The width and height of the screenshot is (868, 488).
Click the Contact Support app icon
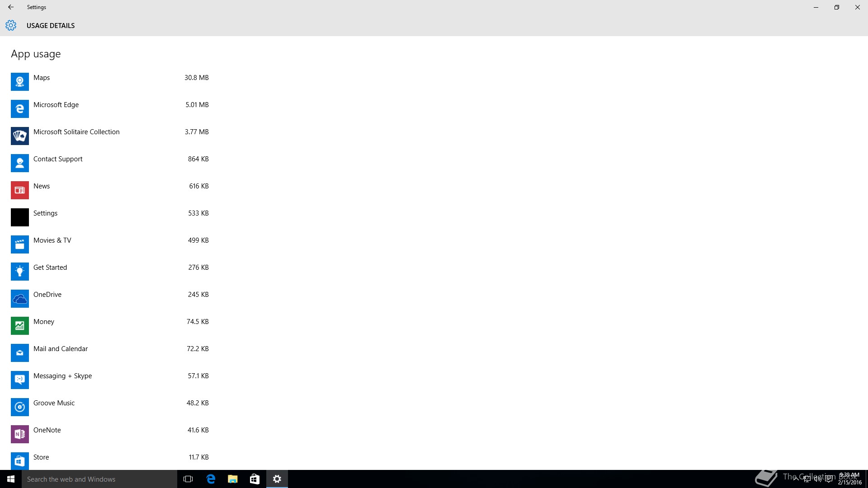[x=20, y=163]
